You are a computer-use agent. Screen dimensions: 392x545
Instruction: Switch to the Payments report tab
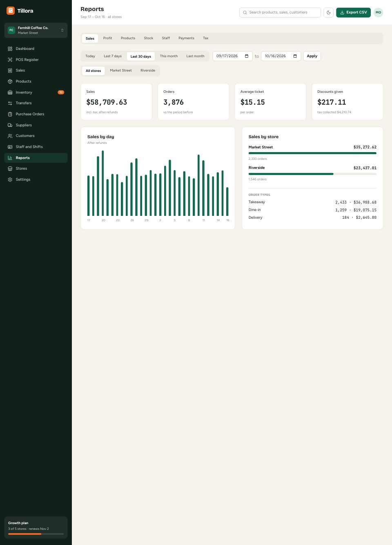tap(186, 38)
